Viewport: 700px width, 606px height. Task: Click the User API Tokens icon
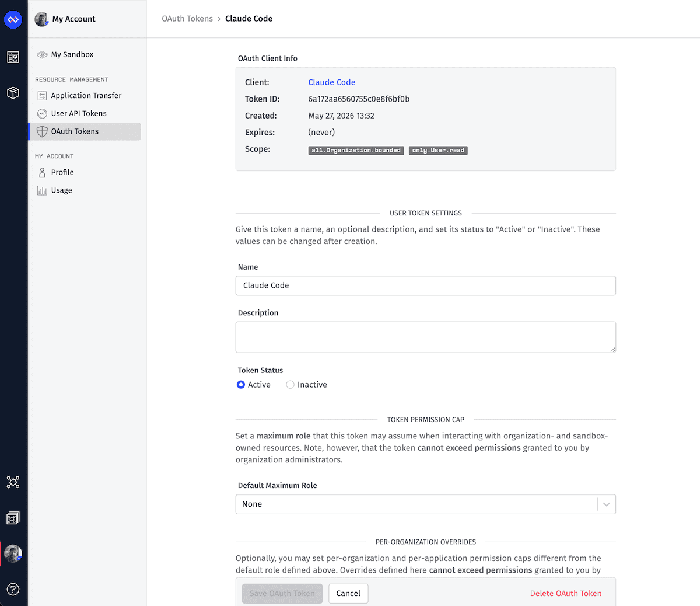42,114
